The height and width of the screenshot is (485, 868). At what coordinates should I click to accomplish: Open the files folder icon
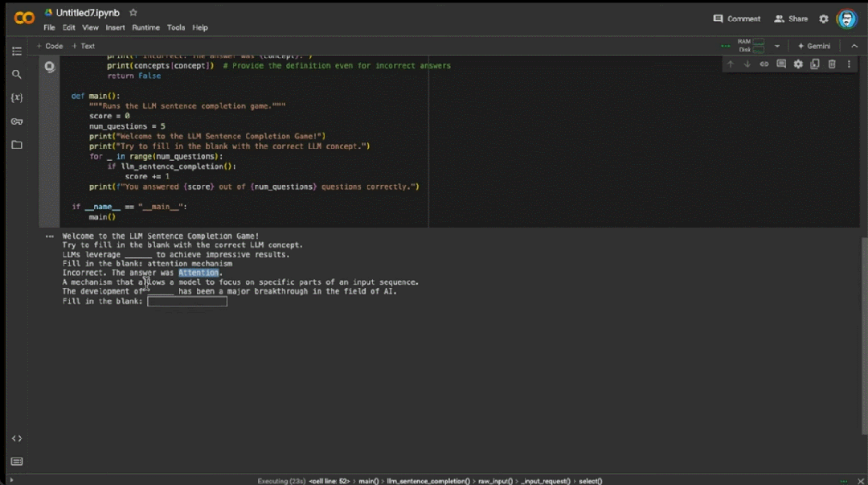point(17,145)
